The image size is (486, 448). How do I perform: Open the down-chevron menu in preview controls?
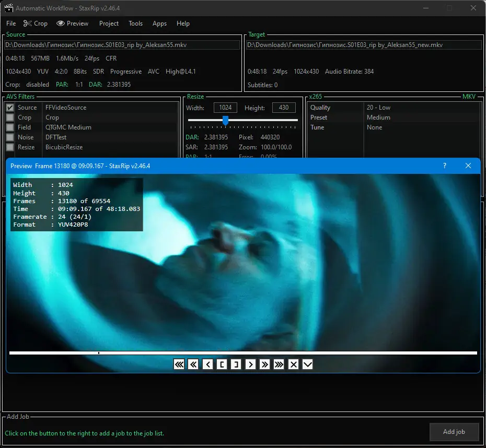pyautogui.click(x=308, y=364)
